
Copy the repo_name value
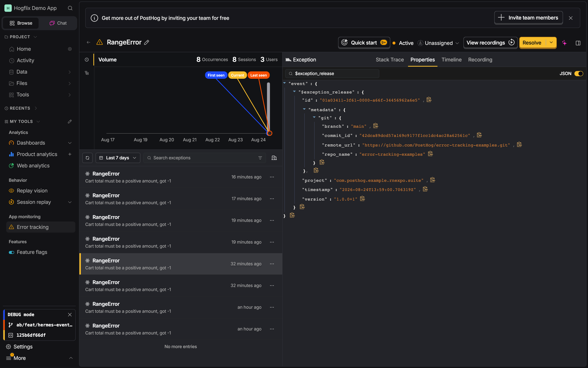[430, 154]
